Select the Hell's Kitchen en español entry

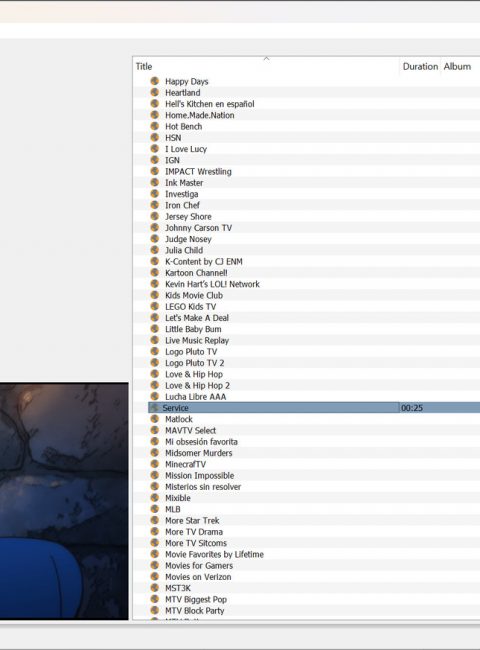(210, 104)
